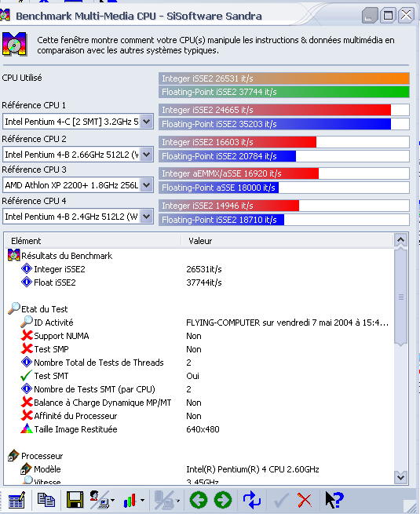Select Nombre de Tests SMT (par CPU) row
Image resolution: width=420 pixels, height=514 pixels.
point(199,389)
